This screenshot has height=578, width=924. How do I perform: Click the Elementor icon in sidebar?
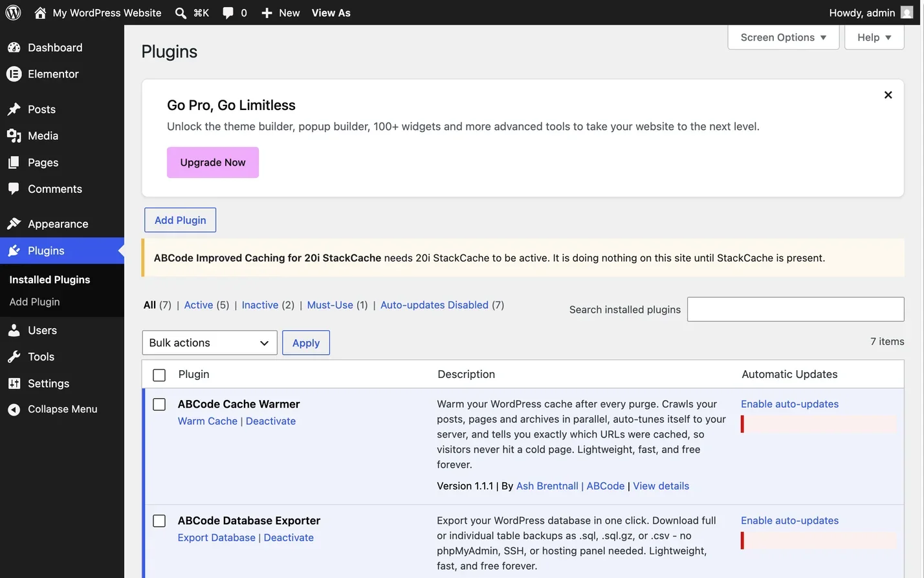[x=14, y=74]
